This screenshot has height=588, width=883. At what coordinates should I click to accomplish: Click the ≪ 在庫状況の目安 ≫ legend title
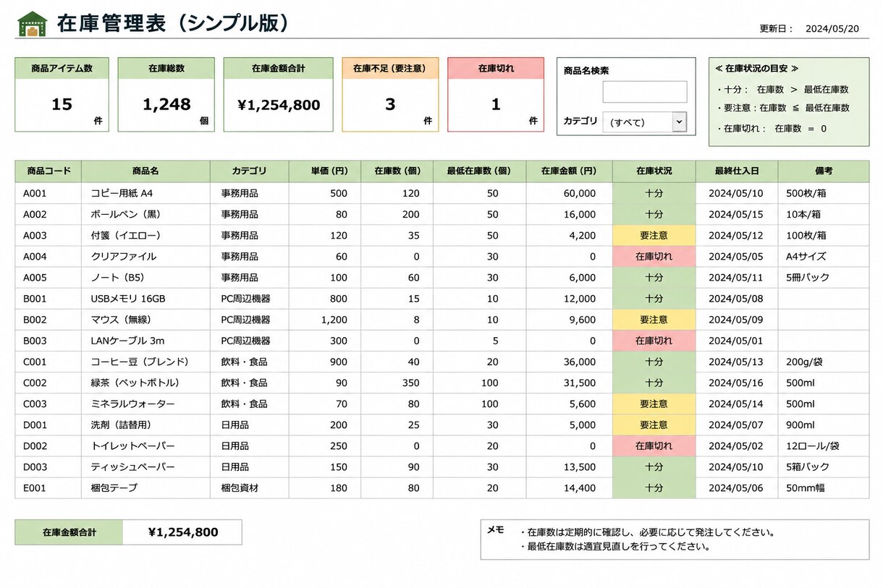click(756, 69)
